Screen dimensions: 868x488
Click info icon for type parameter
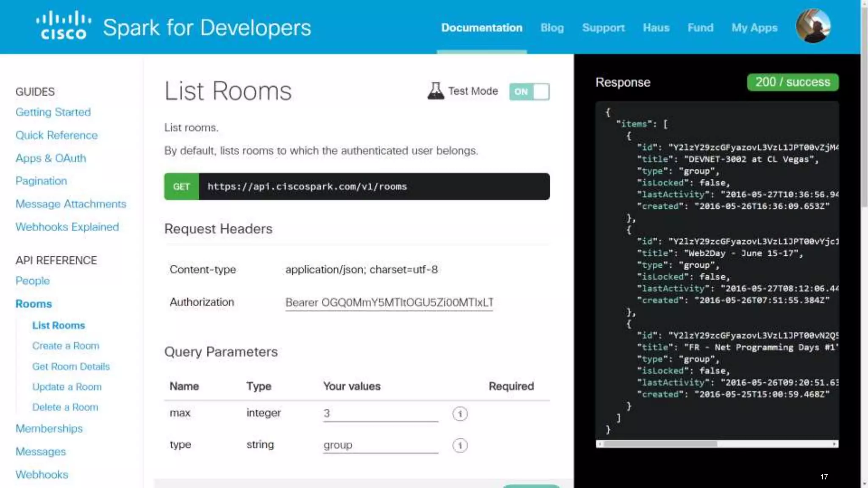460,445
